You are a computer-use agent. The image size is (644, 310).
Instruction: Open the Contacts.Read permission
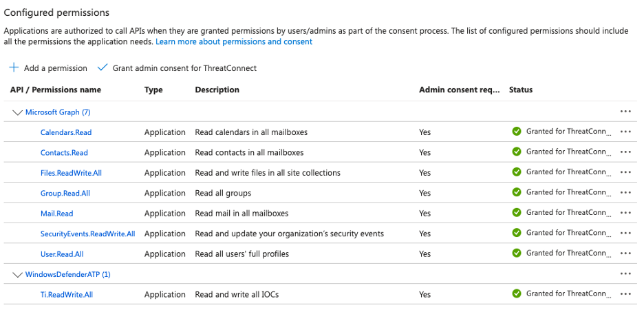click(x=64, y=152)
